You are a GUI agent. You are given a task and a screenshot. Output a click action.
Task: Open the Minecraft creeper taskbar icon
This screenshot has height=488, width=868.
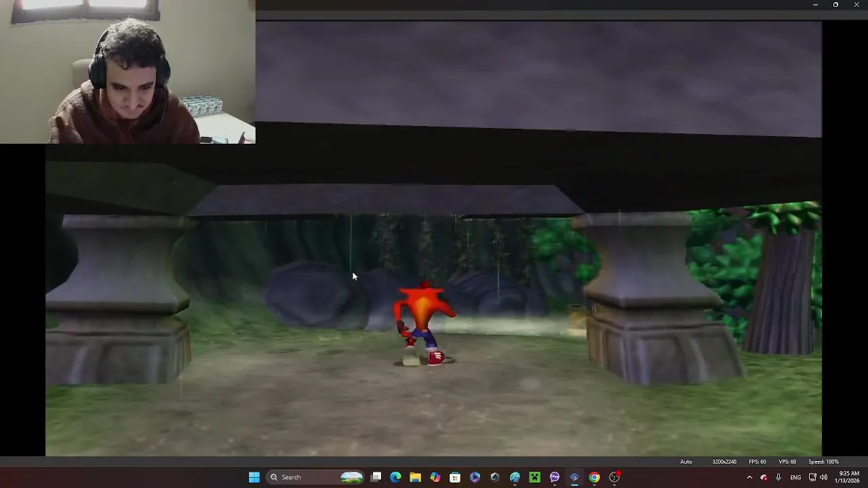pos(535,477)
